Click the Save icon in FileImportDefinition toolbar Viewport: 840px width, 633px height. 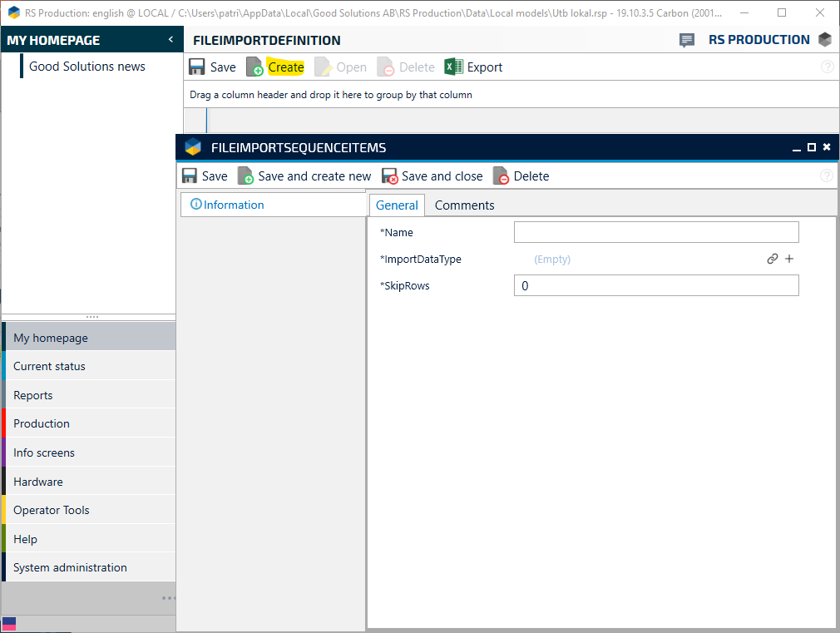click(197, 67)
